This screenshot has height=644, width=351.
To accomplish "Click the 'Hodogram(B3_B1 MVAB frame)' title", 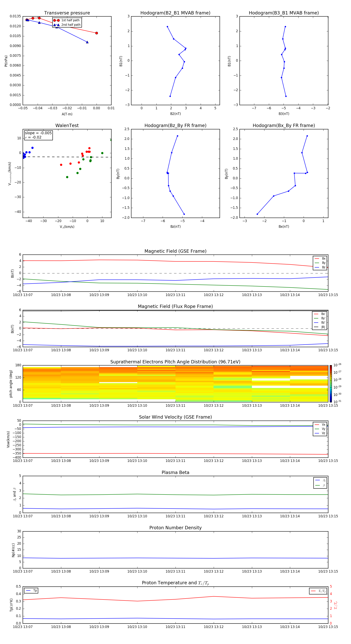I will (284, 13).
